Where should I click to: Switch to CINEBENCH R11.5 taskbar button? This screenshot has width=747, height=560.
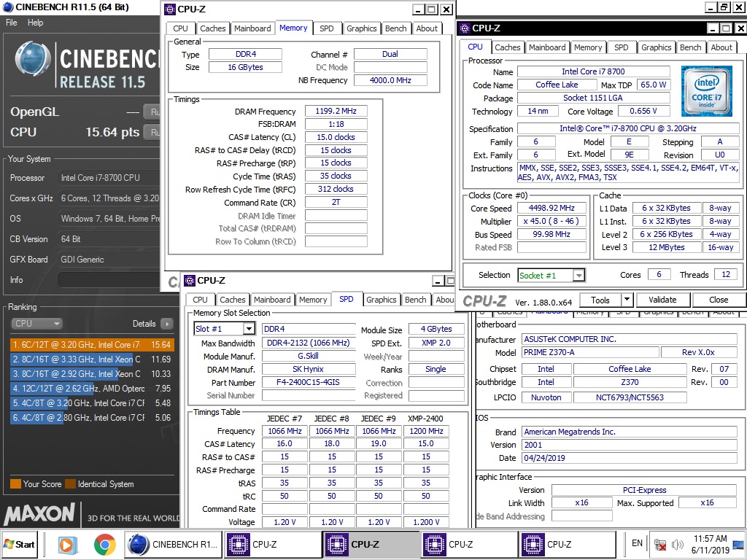174,544
